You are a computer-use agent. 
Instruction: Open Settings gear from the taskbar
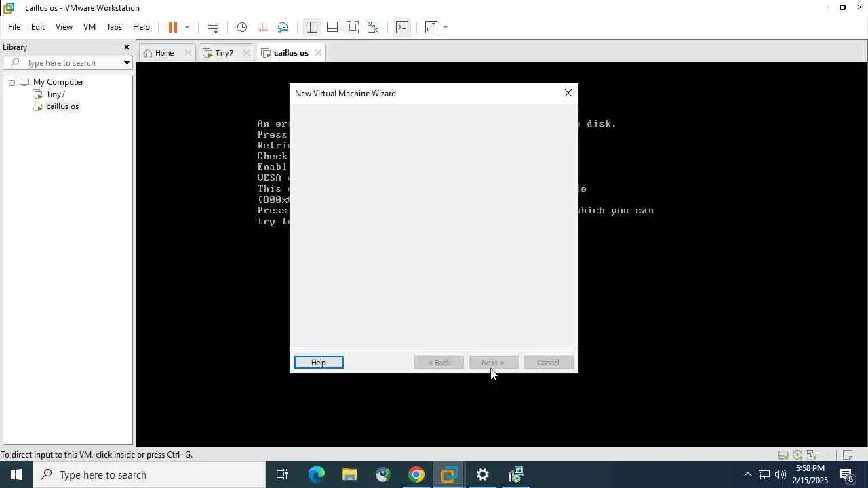click(x=482, y=474)
